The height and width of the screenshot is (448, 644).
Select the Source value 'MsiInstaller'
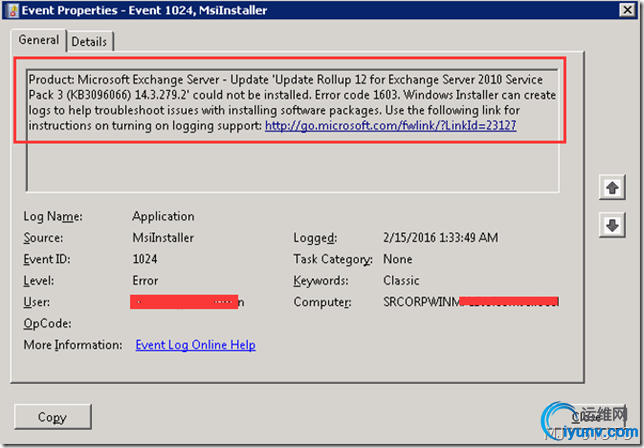tap(163, 238)
